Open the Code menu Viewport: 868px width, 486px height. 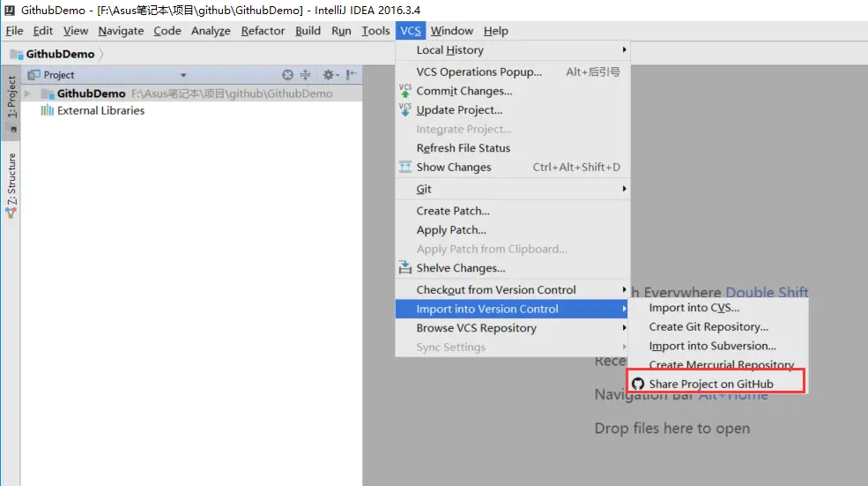coord(167,31)
